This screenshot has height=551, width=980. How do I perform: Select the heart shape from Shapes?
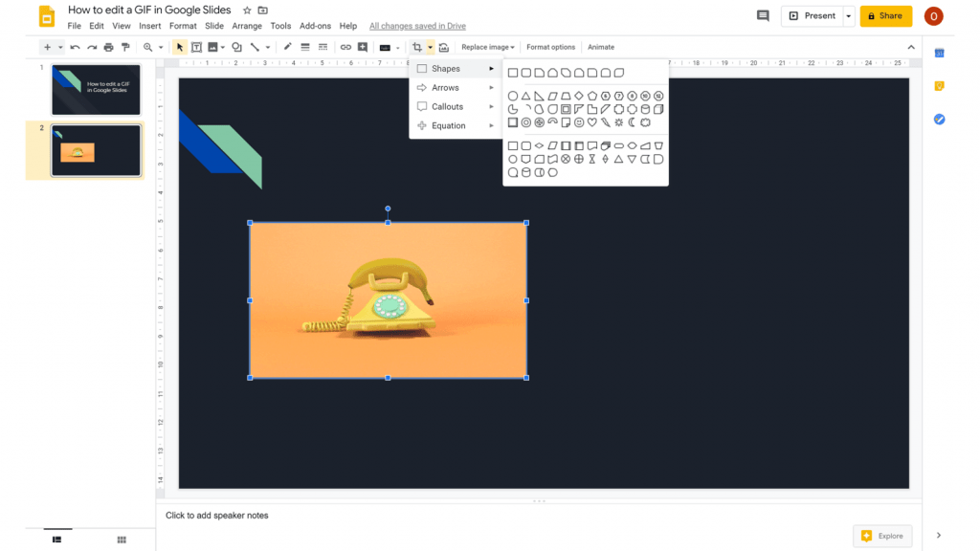[591, 121]
